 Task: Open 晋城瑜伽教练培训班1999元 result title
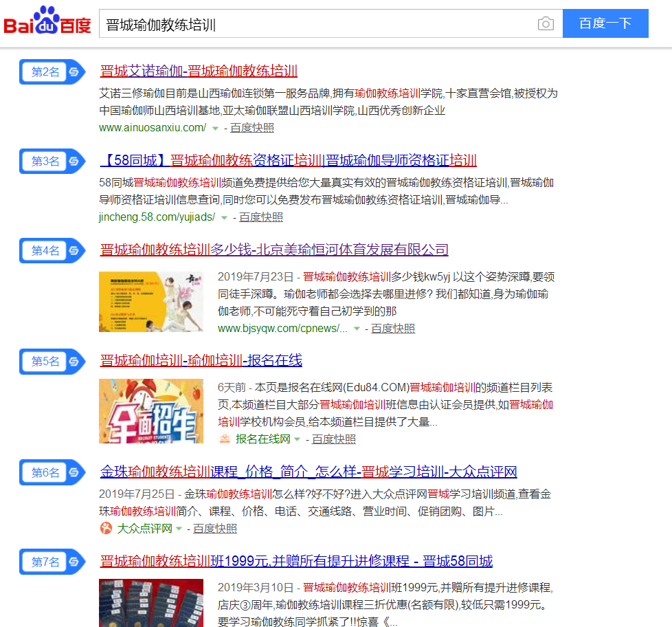(x=296, y=560)
